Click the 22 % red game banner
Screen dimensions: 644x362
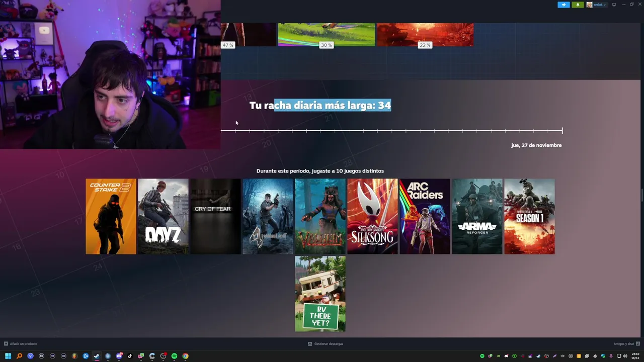point(425,34)
